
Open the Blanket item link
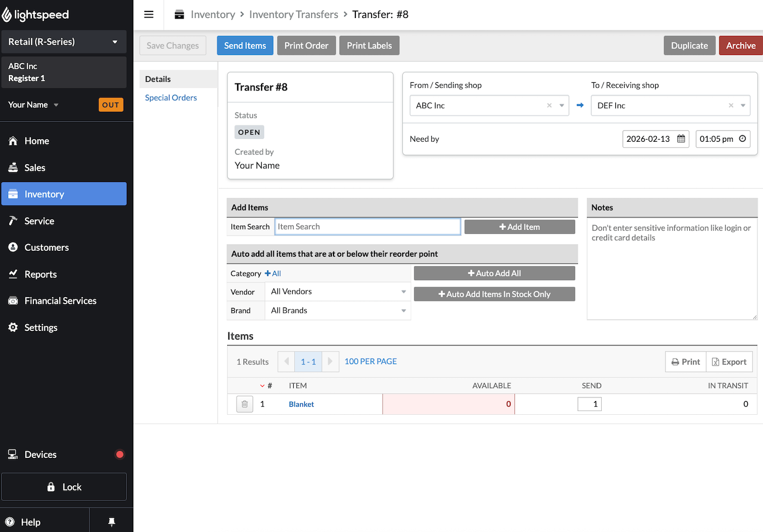point(301,404)
